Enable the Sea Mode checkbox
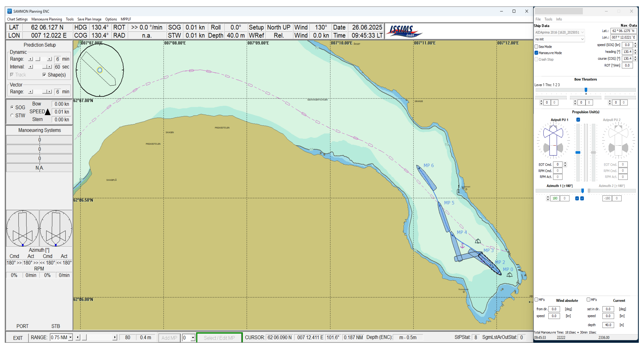This screenshot has width=644, height=349. (x=536, y=47)
